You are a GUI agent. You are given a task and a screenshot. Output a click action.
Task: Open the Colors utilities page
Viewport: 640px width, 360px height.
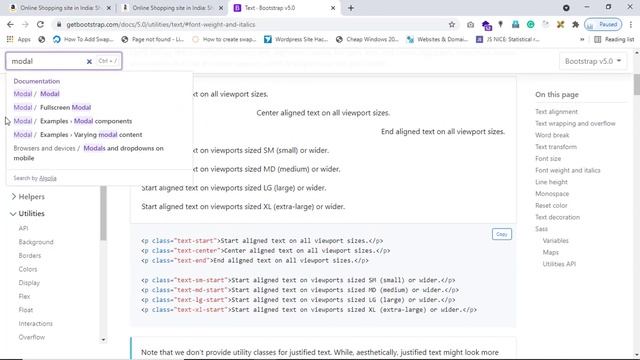[28, 269]
